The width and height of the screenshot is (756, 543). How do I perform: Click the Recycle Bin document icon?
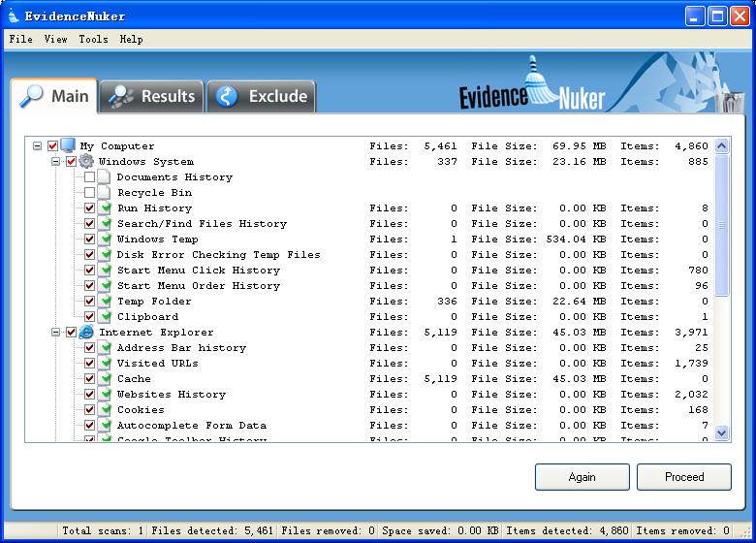click(x=105, y=193)
